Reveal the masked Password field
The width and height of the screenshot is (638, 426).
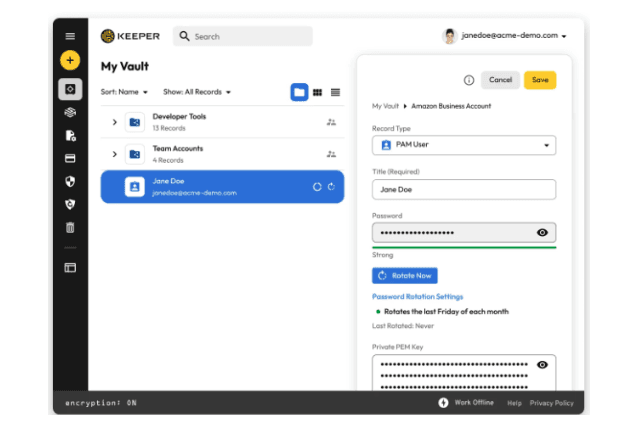(542, 233)
